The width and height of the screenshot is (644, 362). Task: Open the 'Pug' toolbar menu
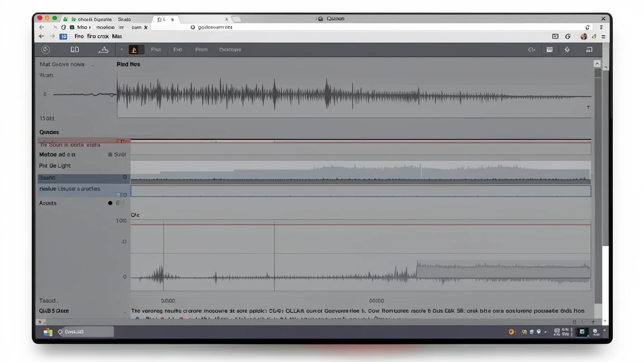[178, 49]
